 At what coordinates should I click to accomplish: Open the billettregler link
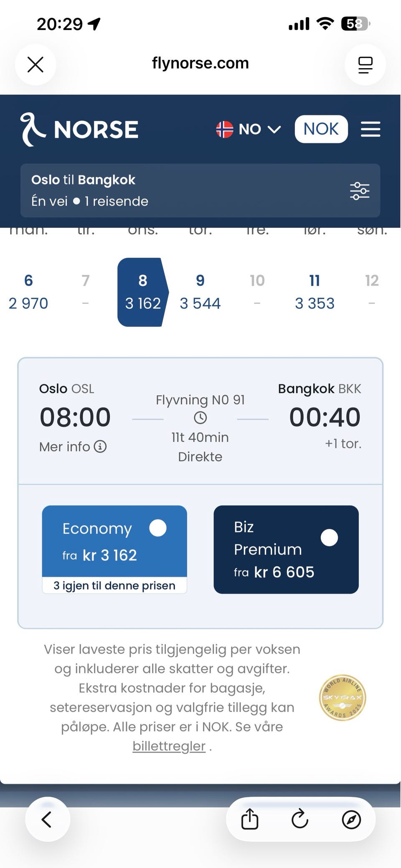coord(169,746)
